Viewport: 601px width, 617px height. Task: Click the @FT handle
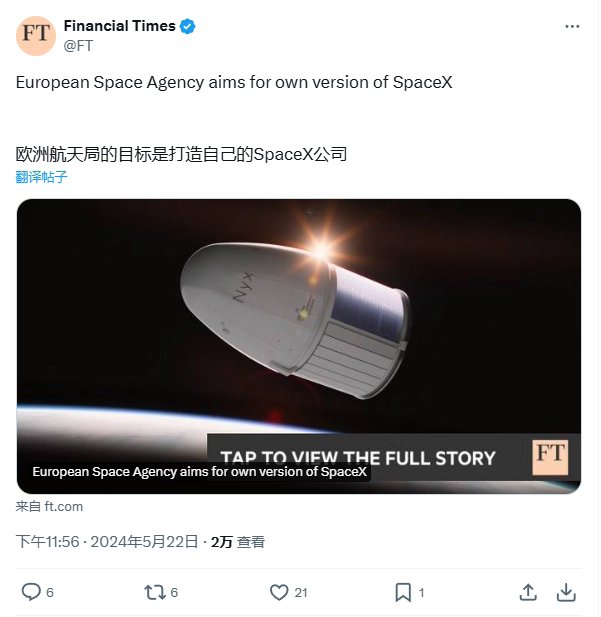(x=78, y=45)
